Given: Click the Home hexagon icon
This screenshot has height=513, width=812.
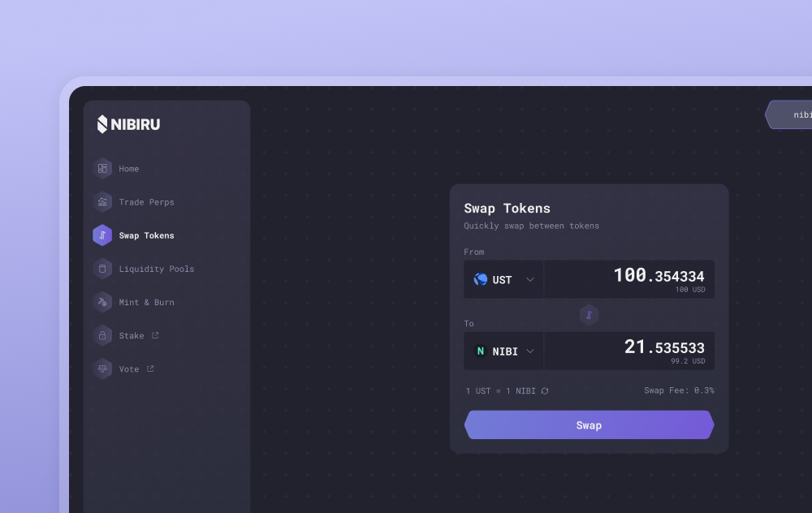Looking at the screenshot, I should tap(102, 169).
